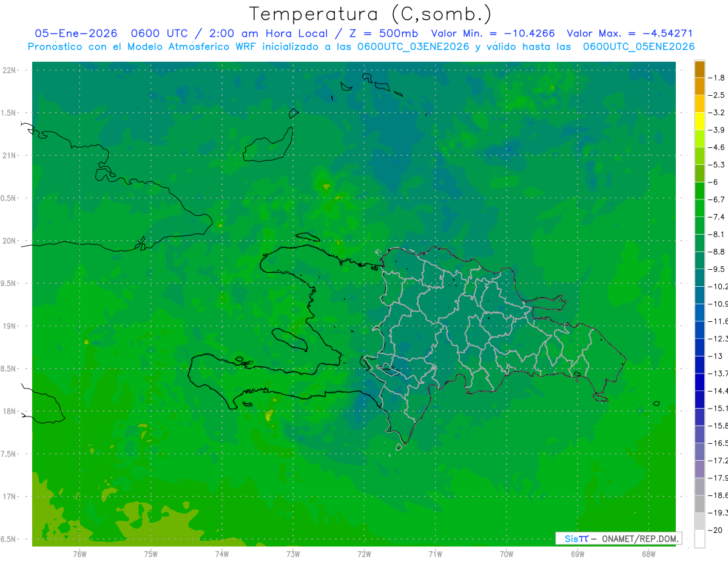Select the purple swatch between -17.2 and -17.9
The image size is (728, 562).
[699, 469]
